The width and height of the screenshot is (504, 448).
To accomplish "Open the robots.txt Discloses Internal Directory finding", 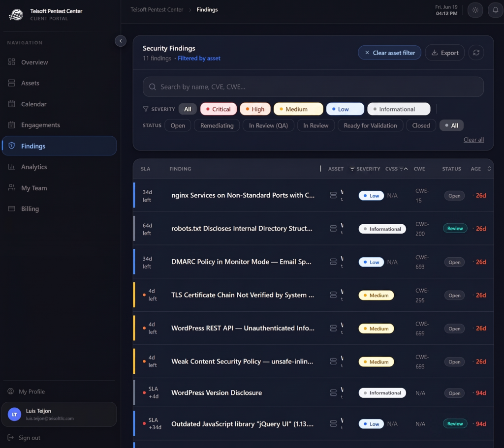I will [x=242, y=228].
